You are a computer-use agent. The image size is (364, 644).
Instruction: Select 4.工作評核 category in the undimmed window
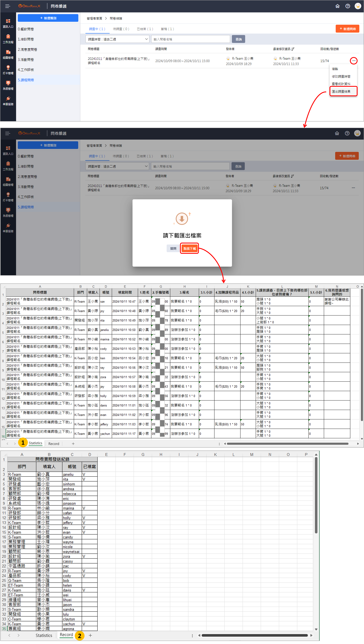48,70
